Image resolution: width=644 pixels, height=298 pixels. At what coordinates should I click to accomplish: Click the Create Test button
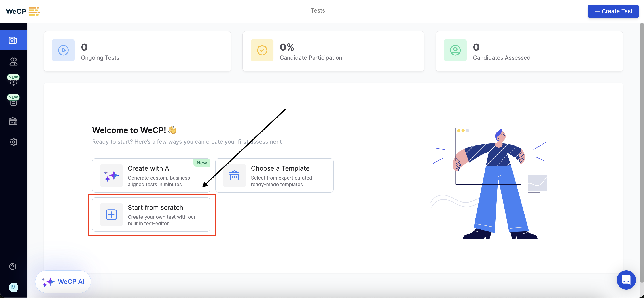coord(613,11)
